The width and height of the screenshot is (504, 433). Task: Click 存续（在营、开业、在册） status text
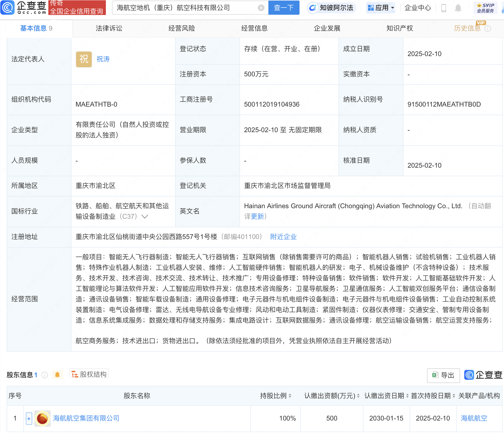click(284, 49)
